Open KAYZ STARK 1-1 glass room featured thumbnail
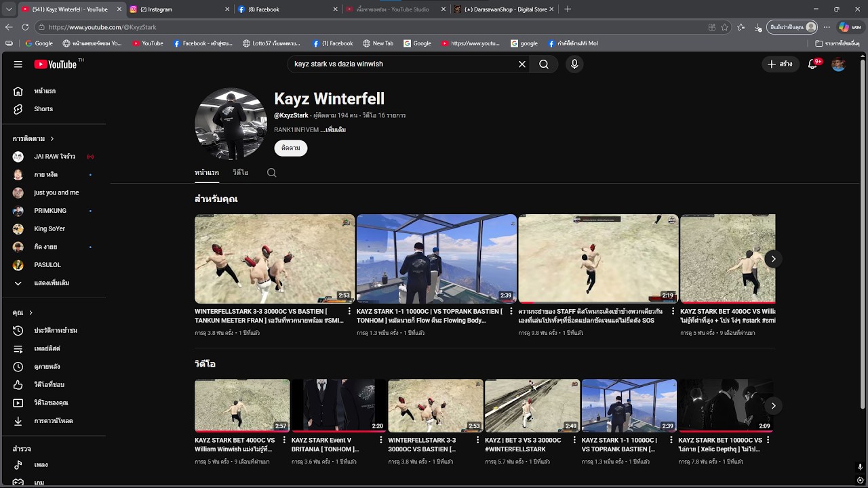This screenshot has width=868, height=488. click(x=437, y=259)
